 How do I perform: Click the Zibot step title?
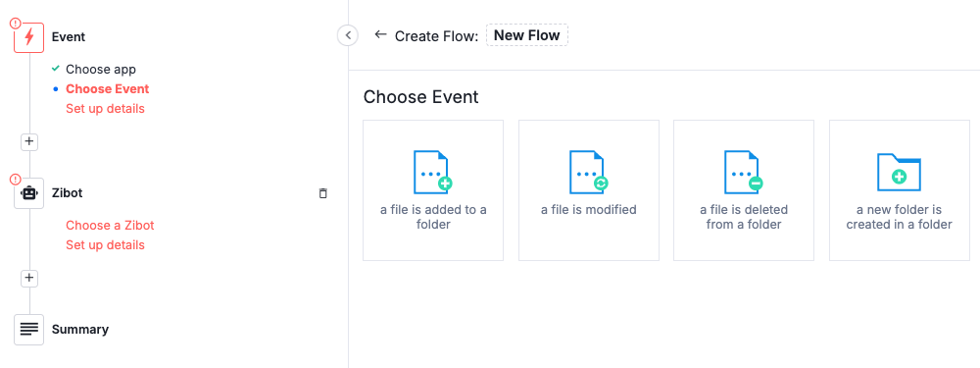click(x=68, y=192)
